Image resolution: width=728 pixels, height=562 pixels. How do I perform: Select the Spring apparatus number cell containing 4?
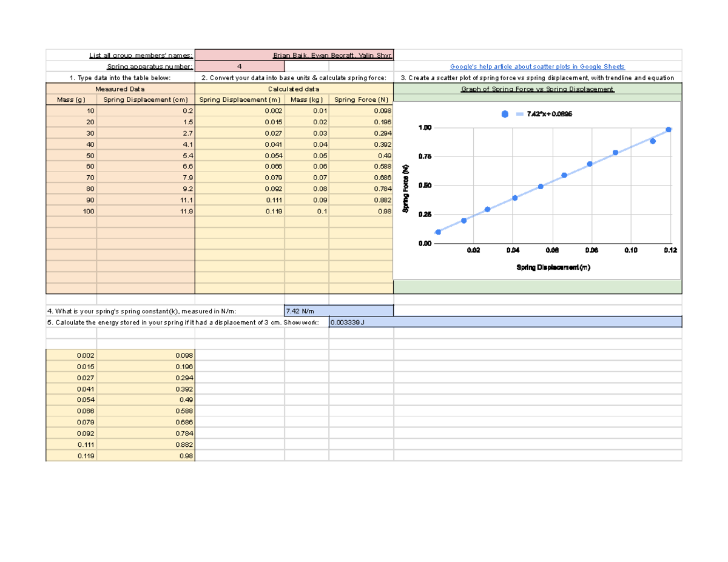pyautogui.click(x=240, y=65)
